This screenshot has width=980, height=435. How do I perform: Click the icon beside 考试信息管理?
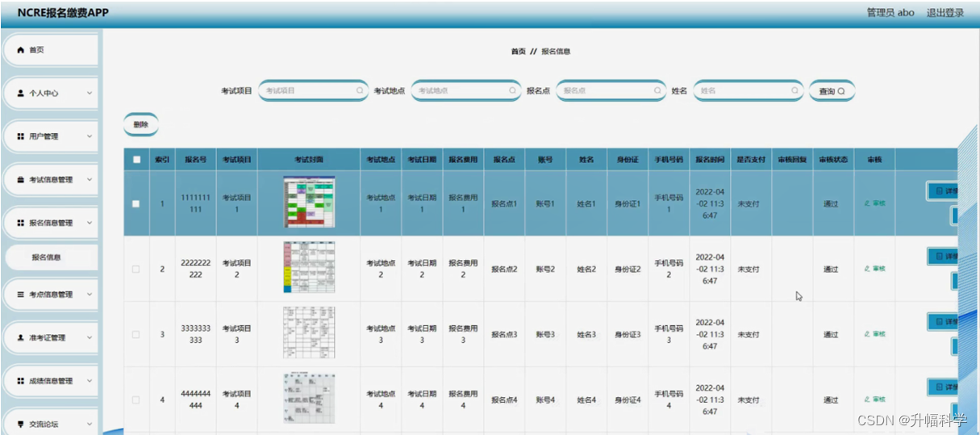(21, 180)
